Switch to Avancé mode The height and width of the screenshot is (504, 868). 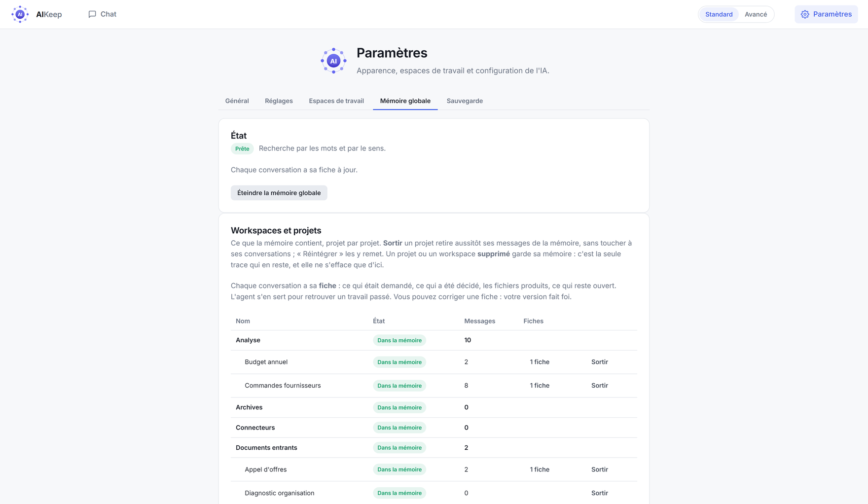point(756,14)
